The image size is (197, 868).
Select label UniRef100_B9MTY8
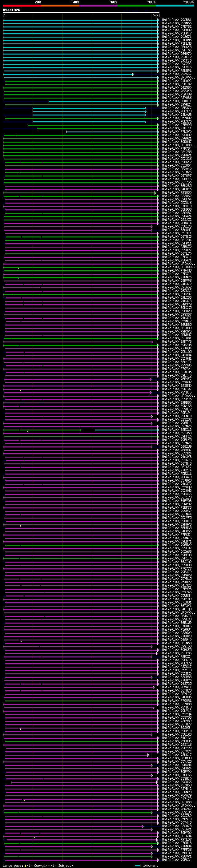pyautogui.click(x=176, y=342)
